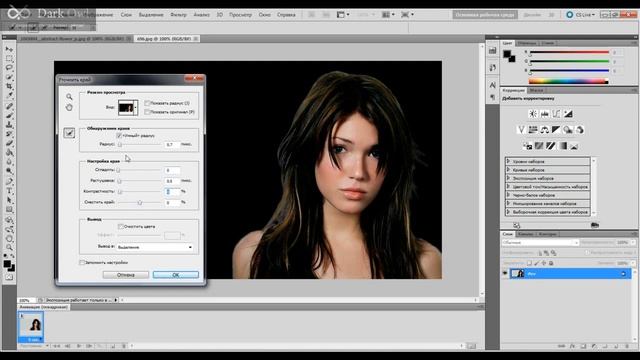This screenshot has height=360, width=640.
Task: Adjust the Shift Edge slider handle
Action: pyautogui.click(x=140, y=202)
